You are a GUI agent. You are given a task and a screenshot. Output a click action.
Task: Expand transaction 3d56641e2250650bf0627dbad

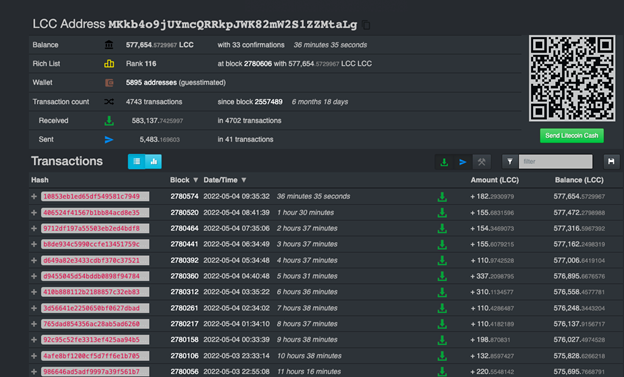tap(34, 308)
